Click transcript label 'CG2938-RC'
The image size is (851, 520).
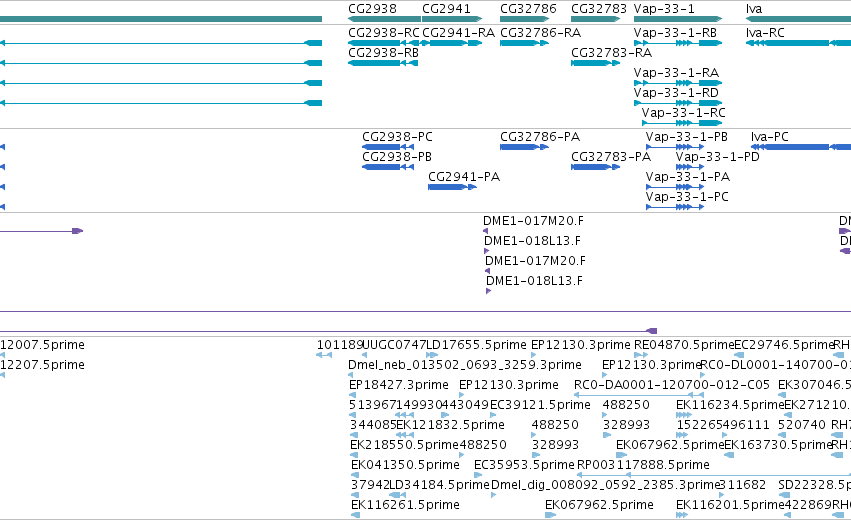(x=384, y=33)
